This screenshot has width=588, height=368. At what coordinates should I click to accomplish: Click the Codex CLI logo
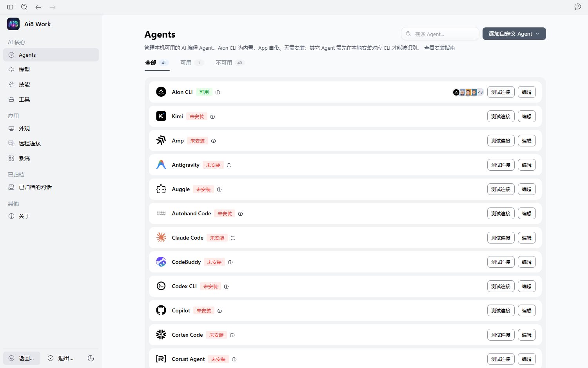point(161,286)
